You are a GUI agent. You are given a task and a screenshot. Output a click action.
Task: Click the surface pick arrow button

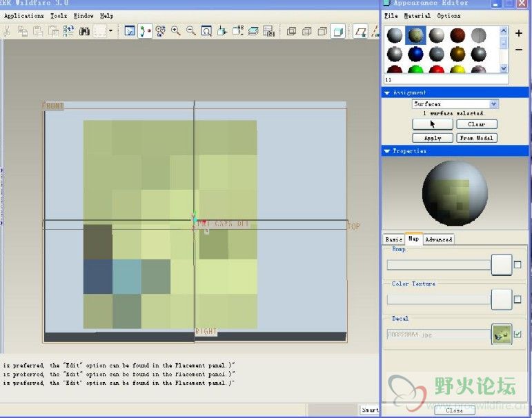433,124
